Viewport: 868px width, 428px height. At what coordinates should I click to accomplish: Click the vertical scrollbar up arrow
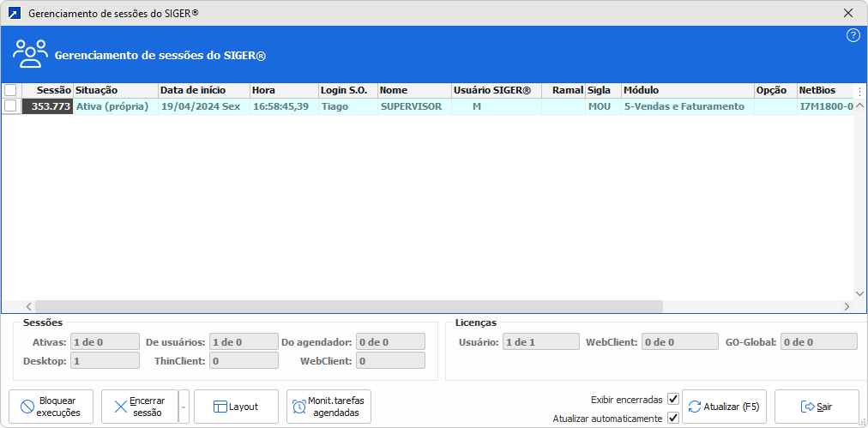[x=859, y=105]
